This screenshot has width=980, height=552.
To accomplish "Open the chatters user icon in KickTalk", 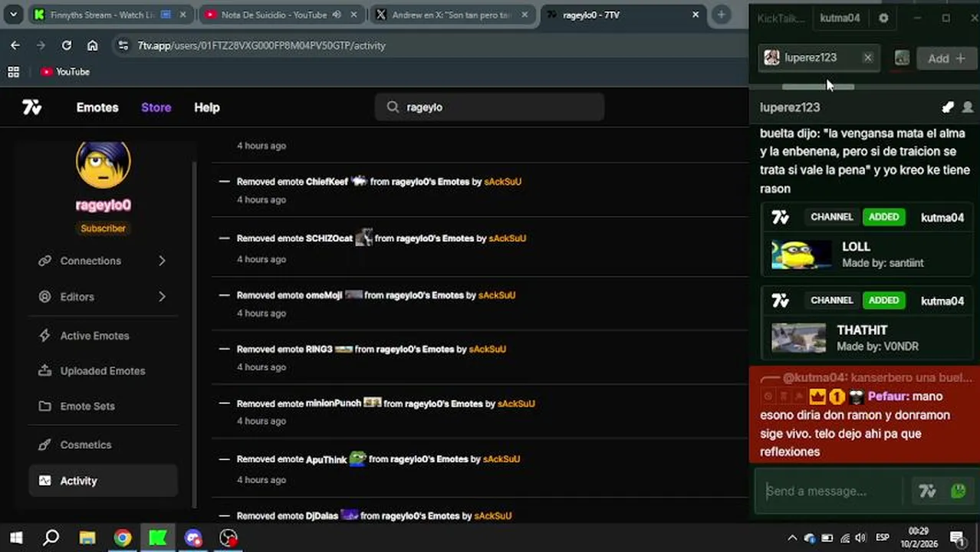I will (968, 107).
